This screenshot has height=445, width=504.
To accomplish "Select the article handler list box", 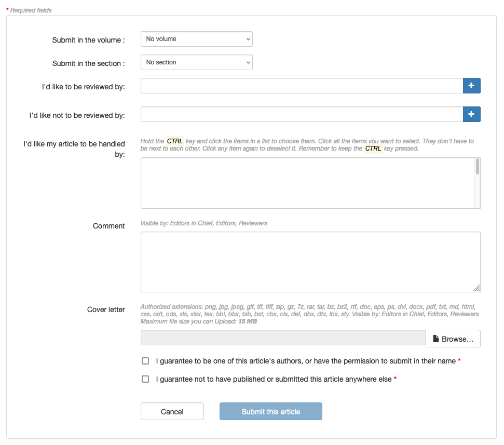I will click(x=306, y=183).
